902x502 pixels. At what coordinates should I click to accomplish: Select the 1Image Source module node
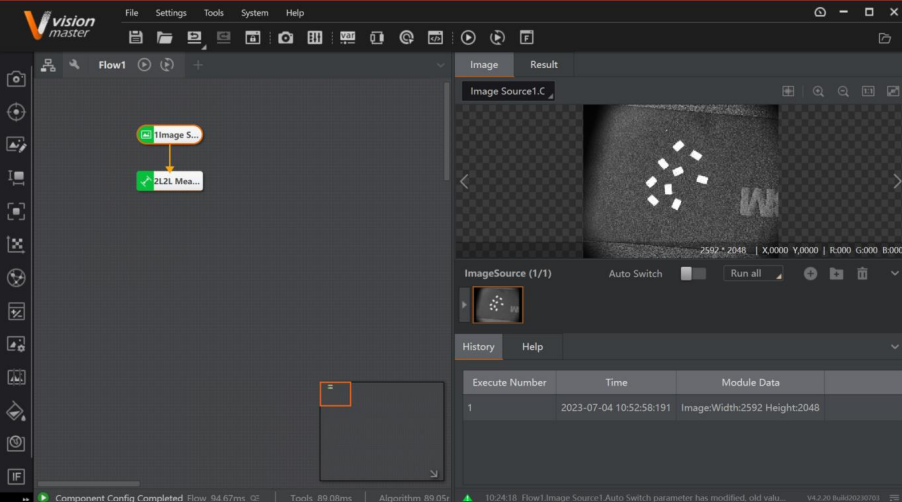tap(170, 135)
